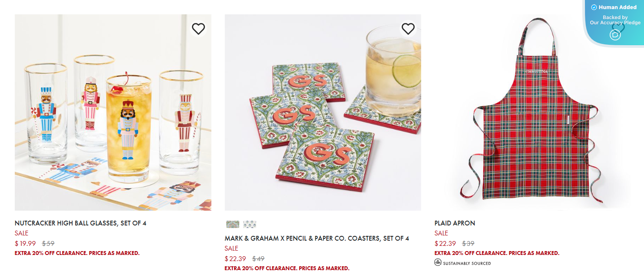Click the house icon in the blue badge
The height and width of the screenshot is (278, 644).
(615, 35)
